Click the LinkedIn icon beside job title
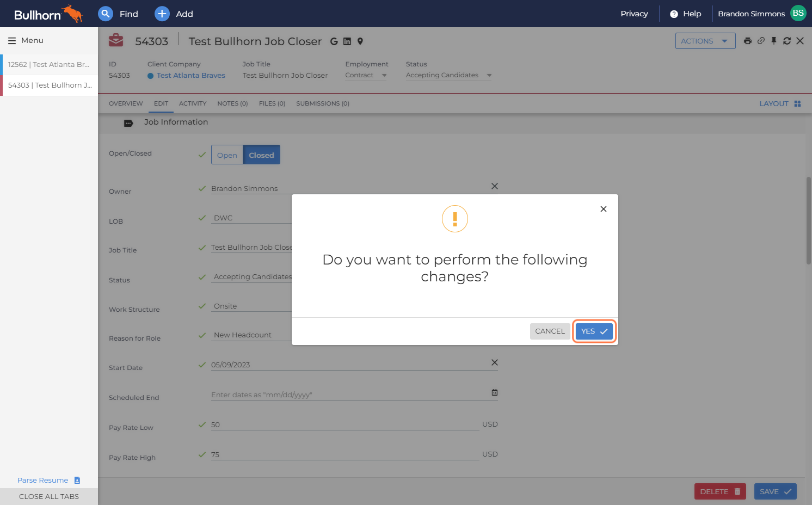 pos(347,41)
